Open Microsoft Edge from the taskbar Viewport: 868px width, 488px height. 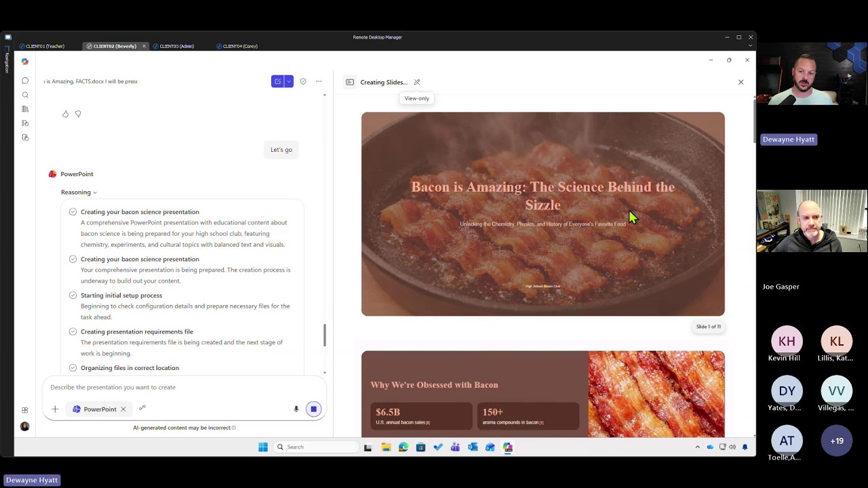[x=403, y=447]
